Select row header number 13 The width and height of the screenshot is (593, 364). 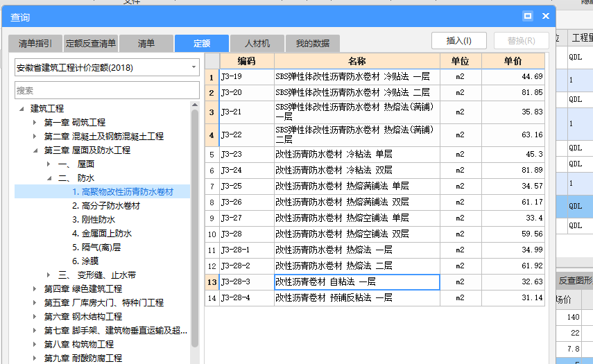point(212,282)
